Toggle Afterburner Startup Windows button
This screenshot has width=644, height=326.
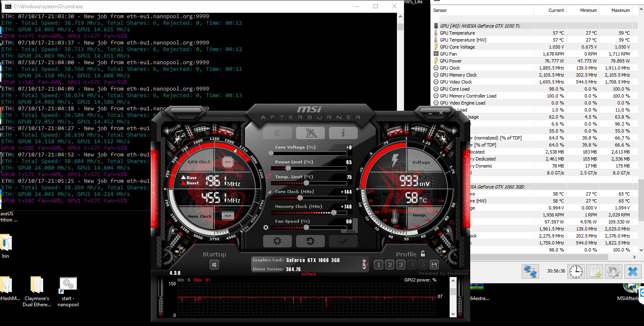[214, 265]
